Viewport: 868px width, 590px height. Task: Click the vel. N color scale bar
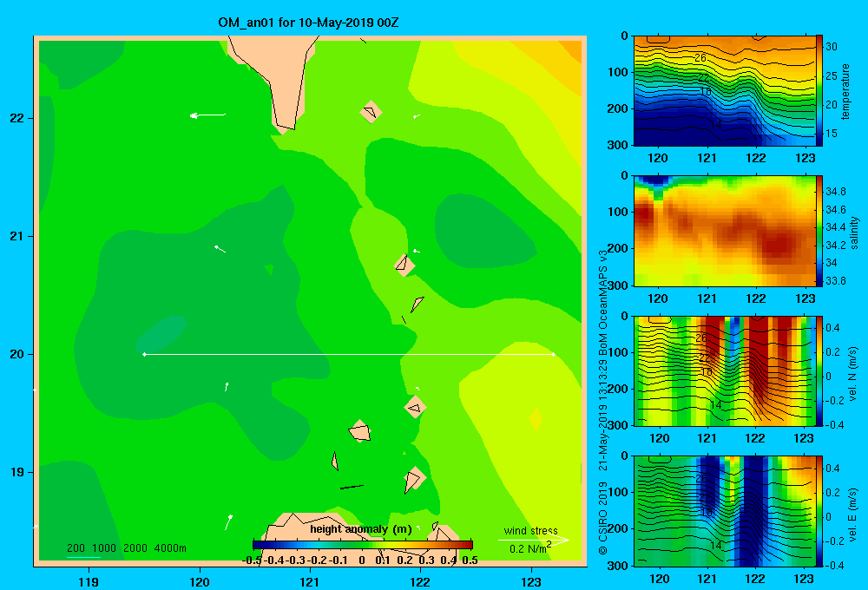(819, 370)
